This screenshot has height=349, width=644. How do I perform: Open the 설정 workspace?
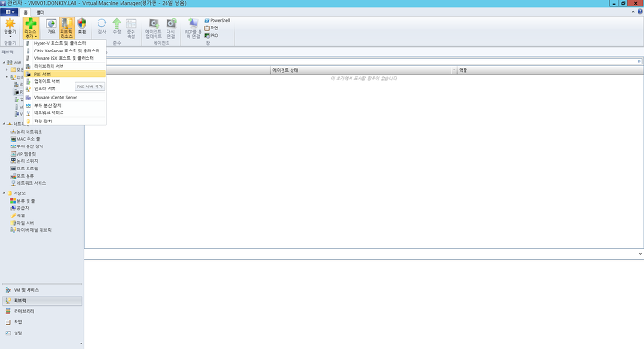(42, 332)
